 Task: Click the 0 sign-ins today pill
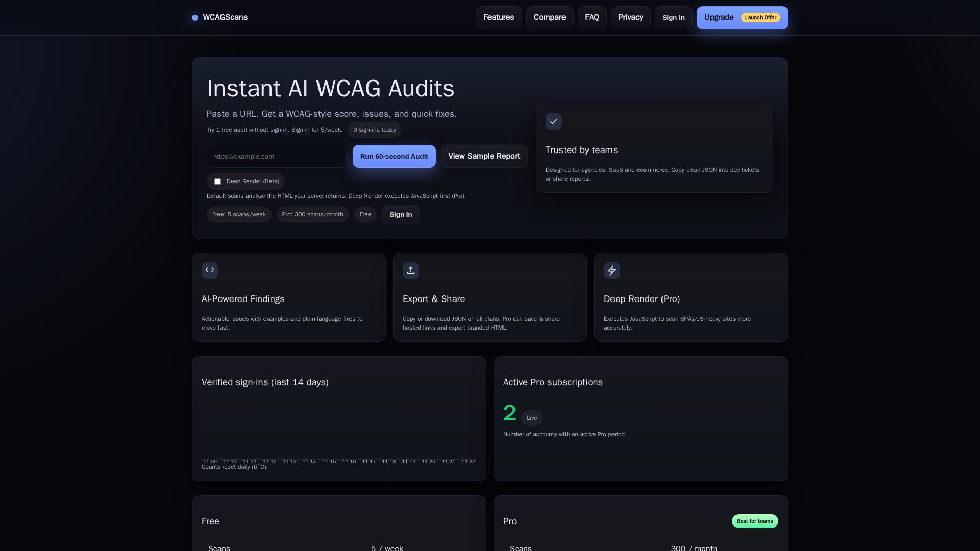(375, 130)
